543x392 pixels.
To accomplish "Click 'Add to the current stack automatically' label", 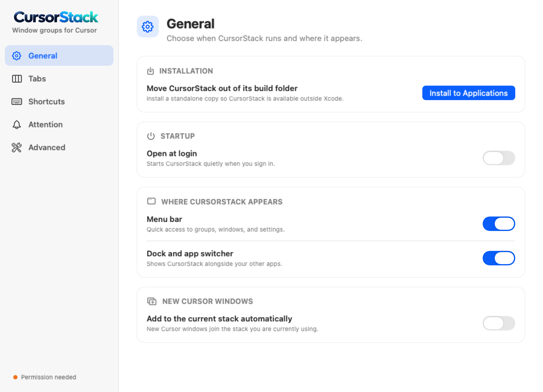I will coord(219,319).
